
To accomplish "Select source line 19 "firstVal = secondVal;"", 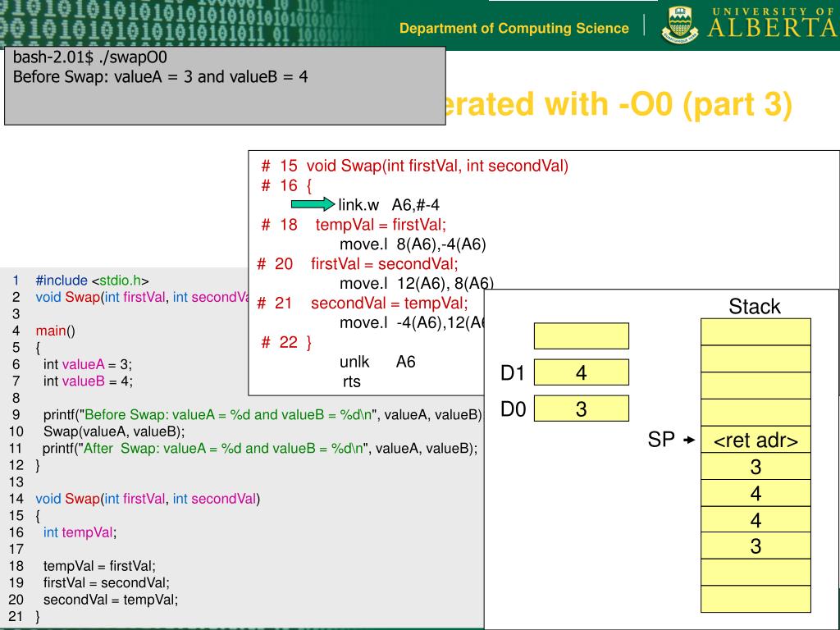I will pos(107,582).
